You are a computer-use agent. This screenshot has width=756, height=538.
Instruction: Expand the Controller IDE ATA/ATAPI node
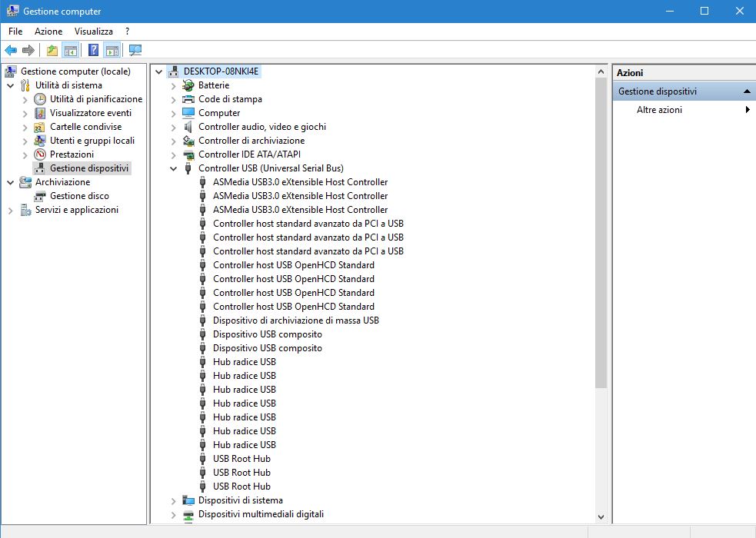click(x=174, y=155)
